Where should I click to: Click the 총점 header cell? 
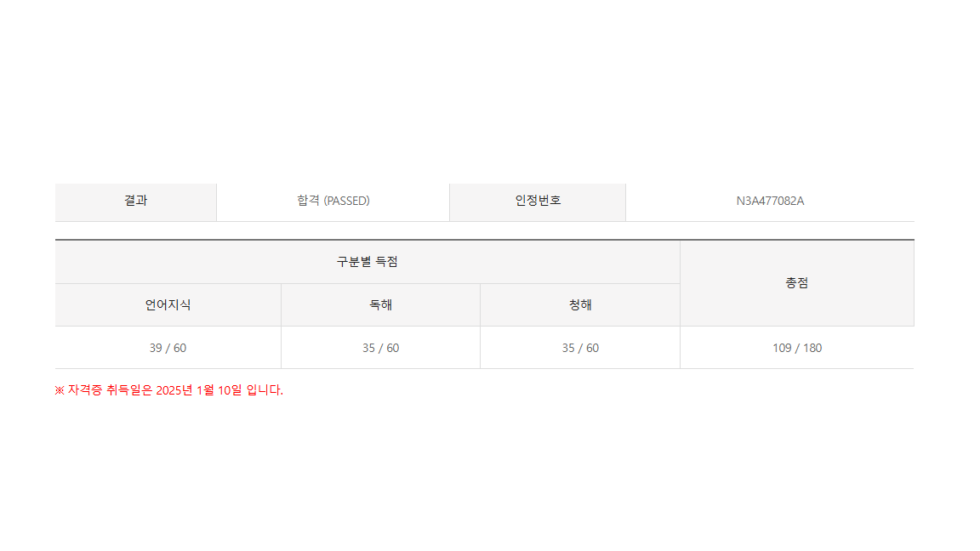coord(796,283)
